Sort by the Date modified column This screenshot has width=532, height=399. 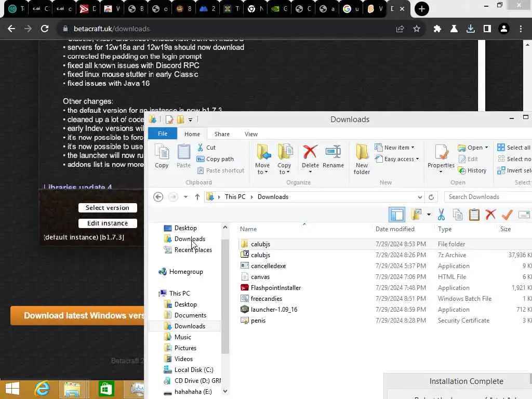pos(395,229)
